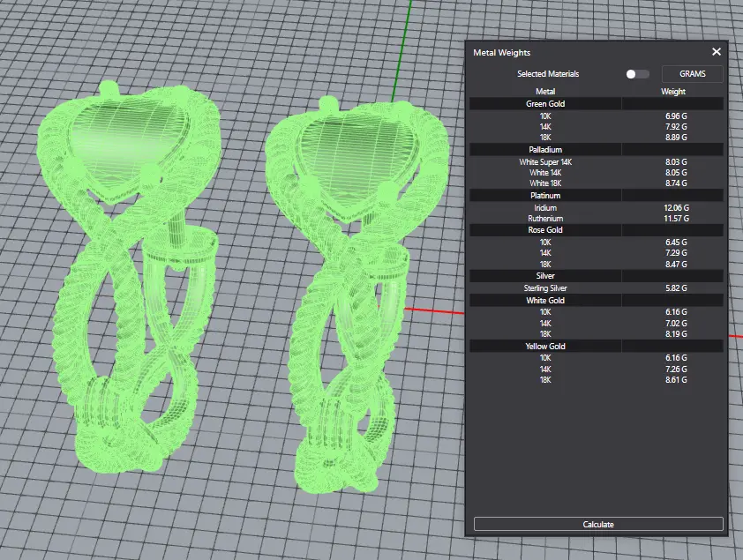Click the 5.82 G weight value
Screen dimensions: 743x560
(676, 288)
